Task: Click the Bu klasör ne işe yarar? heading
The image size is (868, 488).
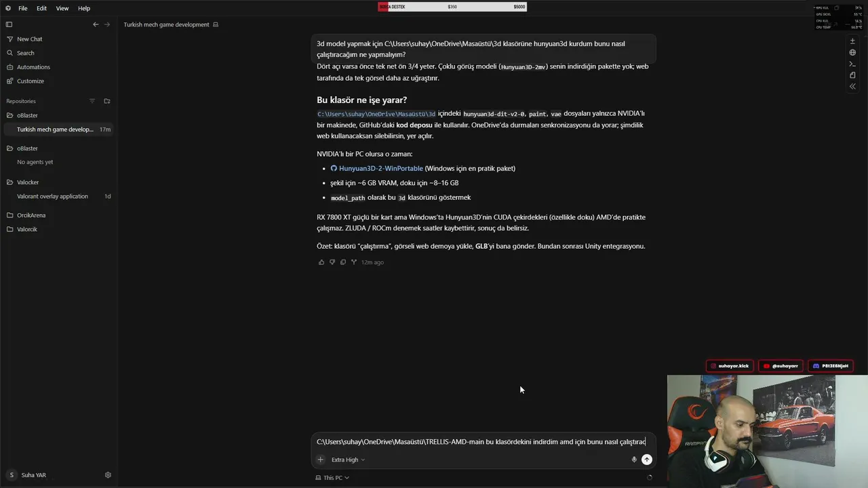Action: [x=361, y=100]
